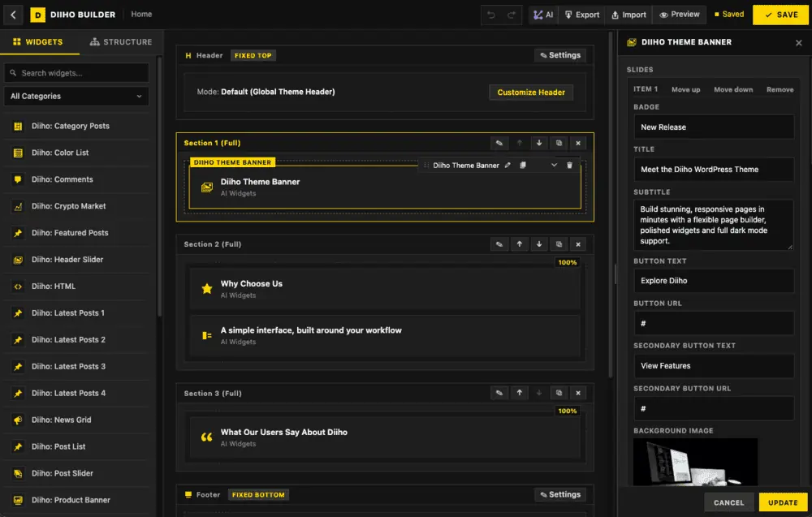Open the All Categories dropdown
812x517 pixels.
coord(76,97)
